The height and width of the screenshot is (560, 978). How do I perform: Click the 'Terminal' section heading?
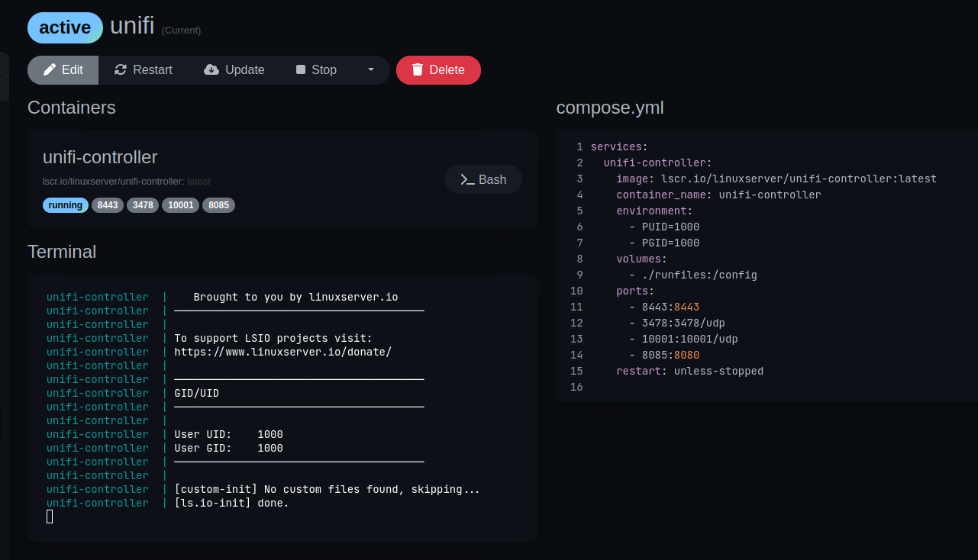point(62,252)
